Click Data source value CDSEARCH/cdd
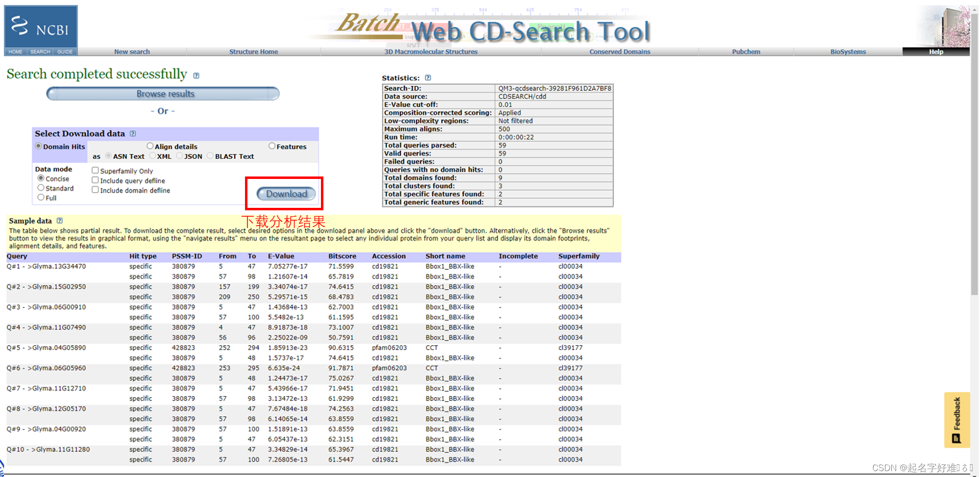 522,97
